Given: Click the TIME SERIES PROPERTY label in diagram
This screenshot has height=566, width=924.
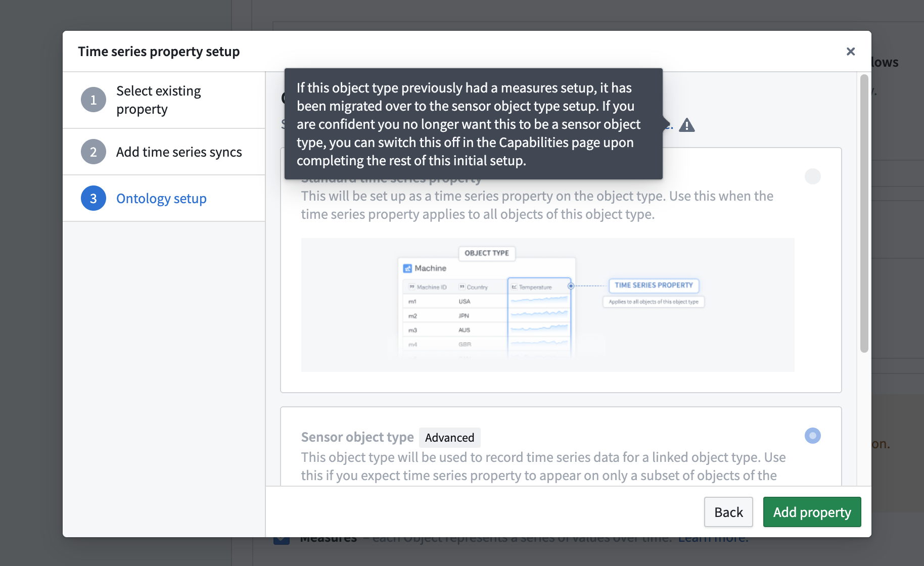Looking at the screenshot, I should [654, 286].
